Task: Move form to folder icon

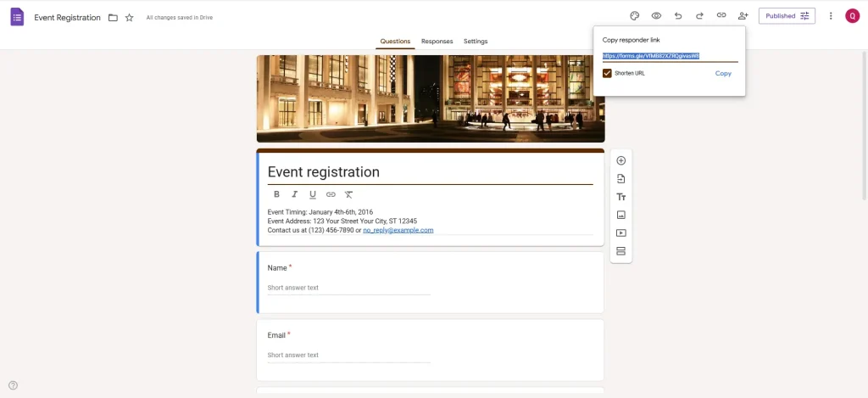Action: (113, 17)
